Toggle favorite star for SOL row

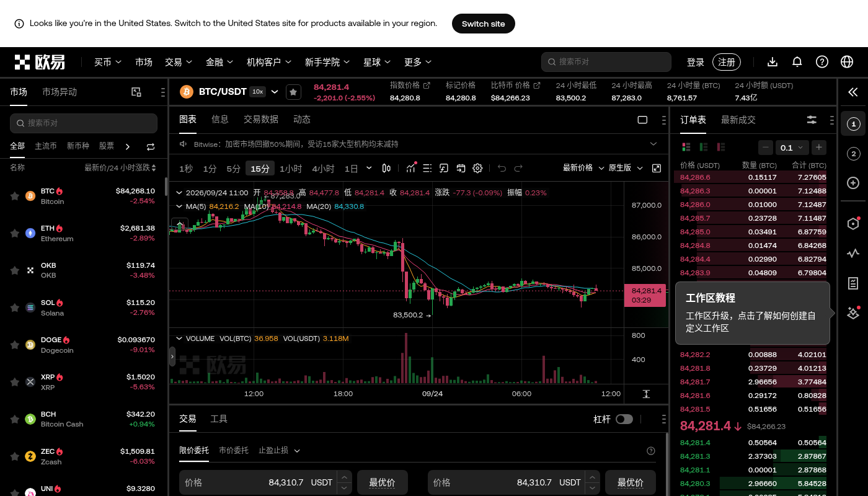click(x=14, y=308)
